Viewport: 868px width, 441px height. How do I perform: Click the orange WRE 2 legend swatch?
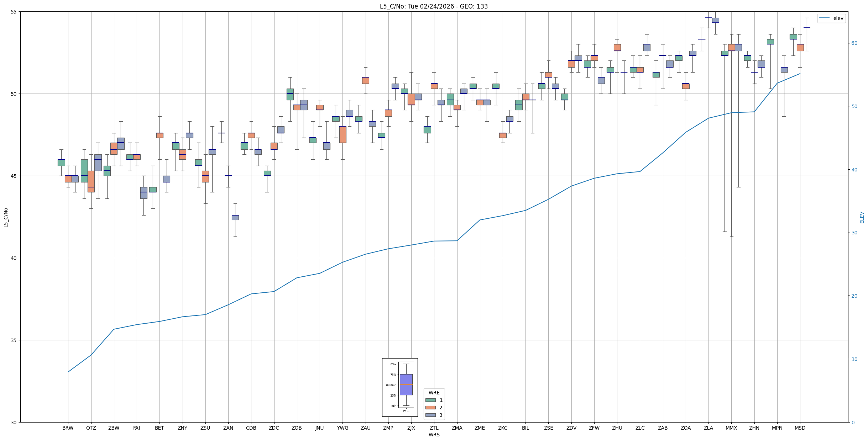430,408
